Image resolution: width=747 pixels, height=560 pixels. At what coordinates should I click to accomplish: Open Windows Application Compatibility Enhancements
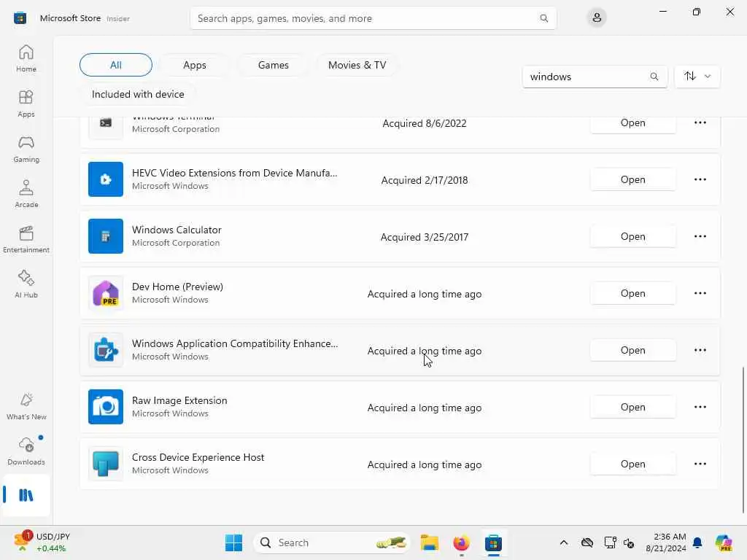(632, 350)
